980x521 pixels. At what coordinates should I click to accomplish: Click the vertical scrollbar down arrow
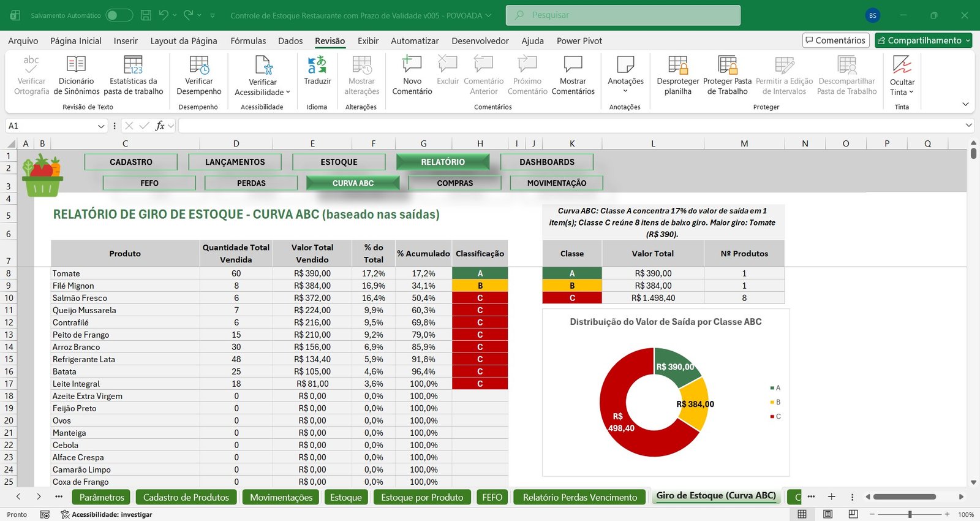[973, 483]
